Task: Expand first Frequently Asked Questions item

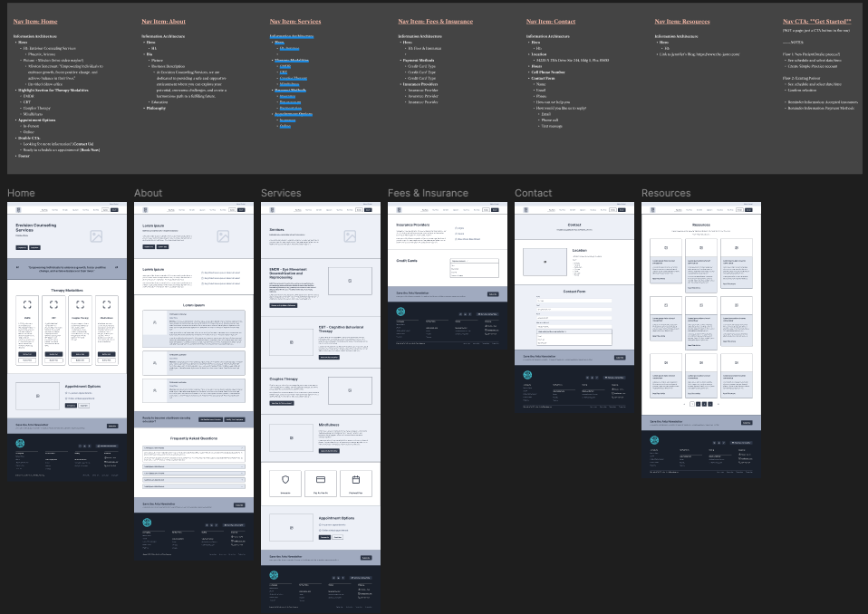Action: pyautogui.click(x=194, y=447)
